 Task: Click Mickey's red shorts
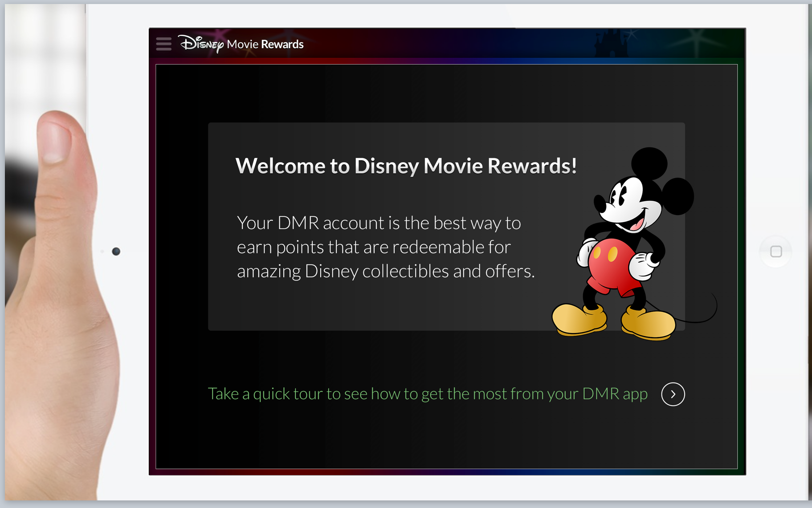click(x=609, y=267)
